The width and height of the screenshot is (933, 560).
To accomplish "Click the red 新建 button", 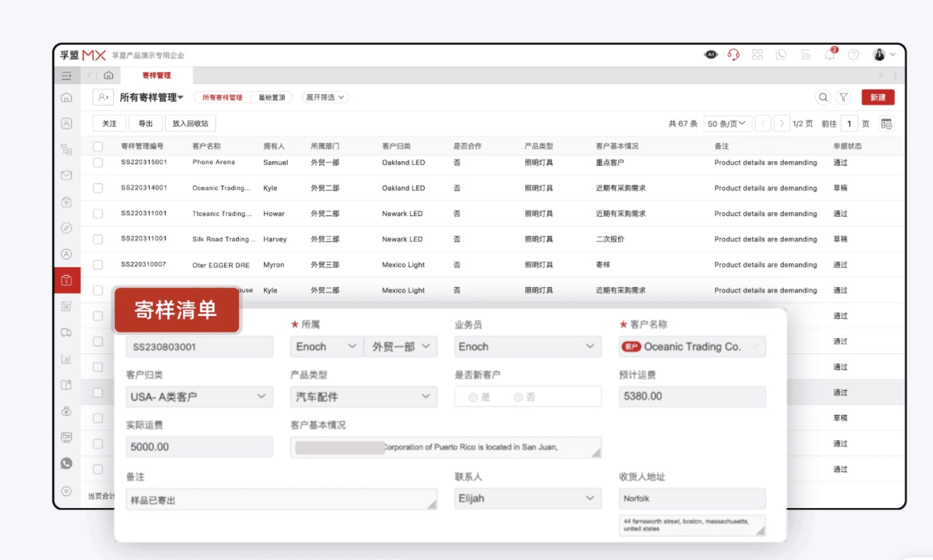I will coord(878,97).
